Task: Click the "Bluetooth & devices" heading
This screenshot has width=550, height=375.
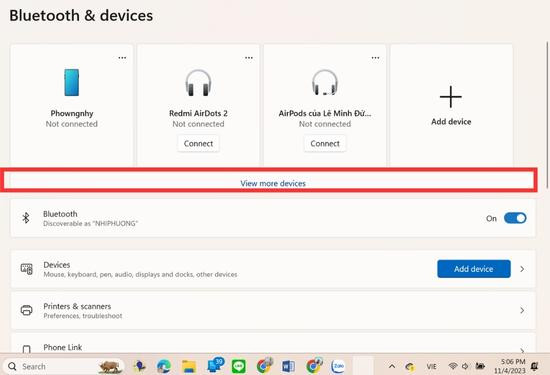Action: click(81, 15)
